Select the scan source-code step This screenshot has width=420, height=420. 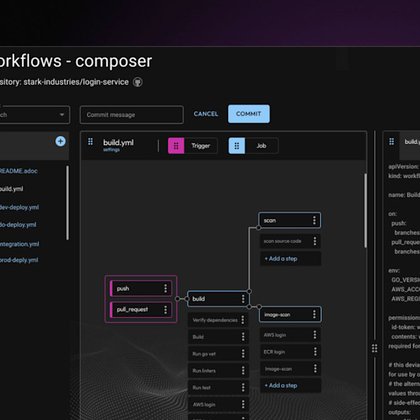tap(290, 241)
